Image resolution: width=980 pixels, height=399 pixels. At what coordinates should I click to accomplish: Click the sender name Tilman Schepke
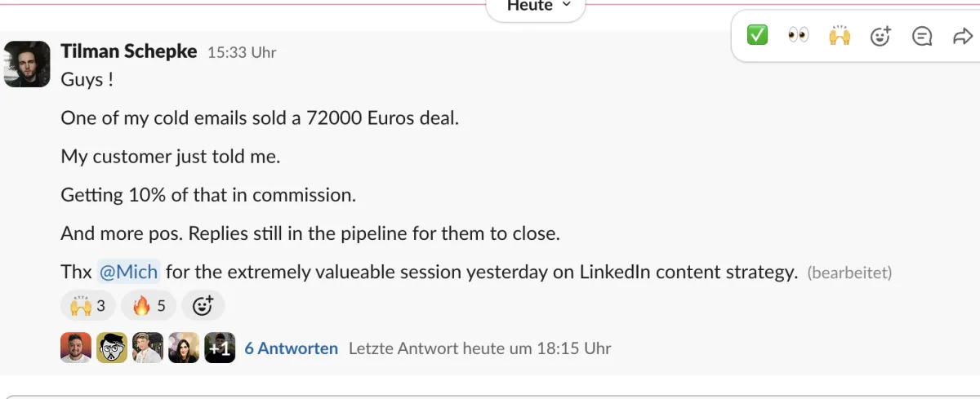point(129,51)
